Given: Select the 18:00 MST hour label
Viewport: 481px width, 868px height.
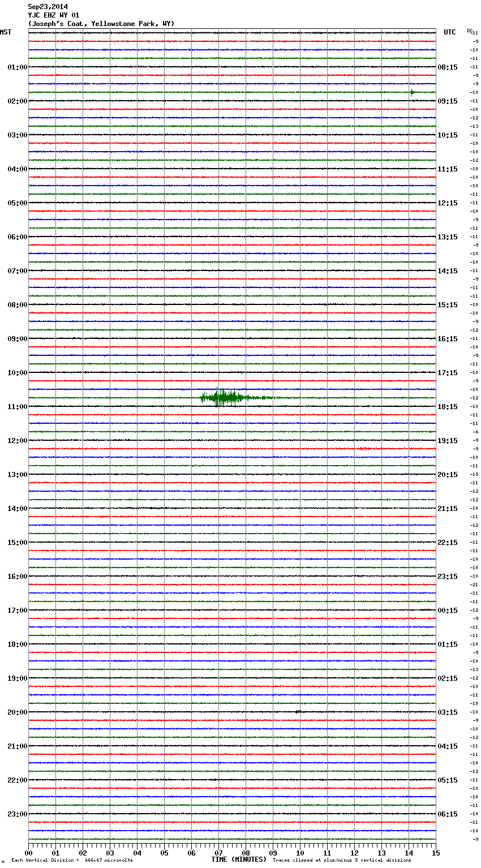Looking at the screenshot, I should pos(18,644).
